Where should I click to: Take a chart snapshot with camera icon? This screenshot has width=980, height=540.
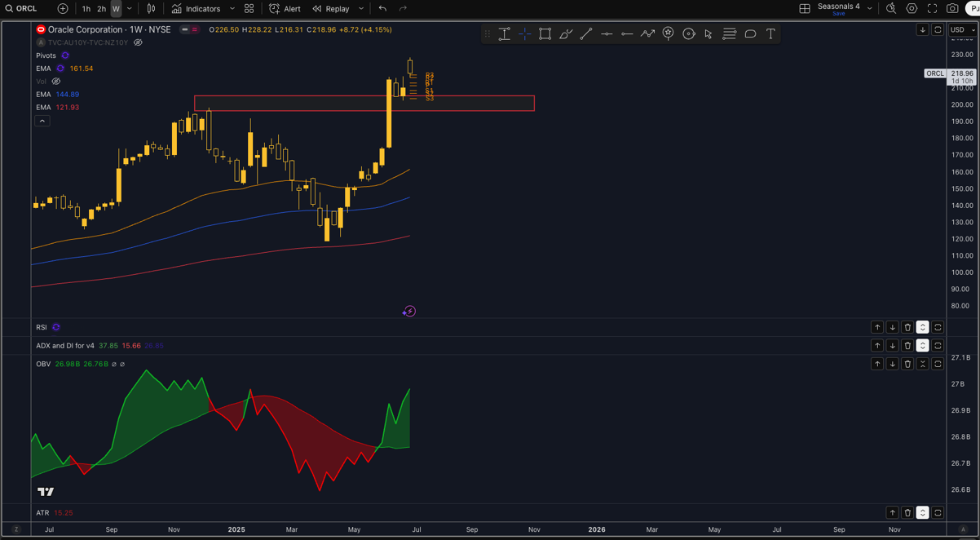[x=952, y=8]
